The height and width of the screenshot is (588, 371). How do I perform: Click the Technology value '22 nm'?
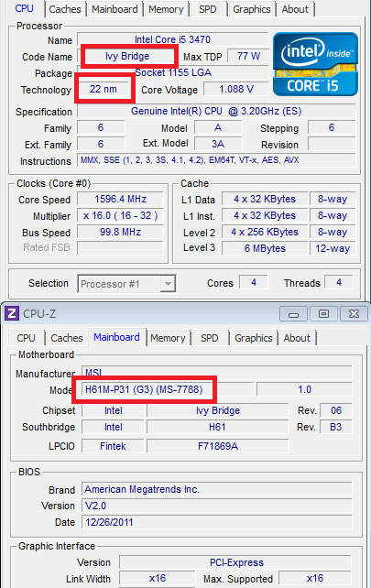pyautogui.click(x=104, y=89)
